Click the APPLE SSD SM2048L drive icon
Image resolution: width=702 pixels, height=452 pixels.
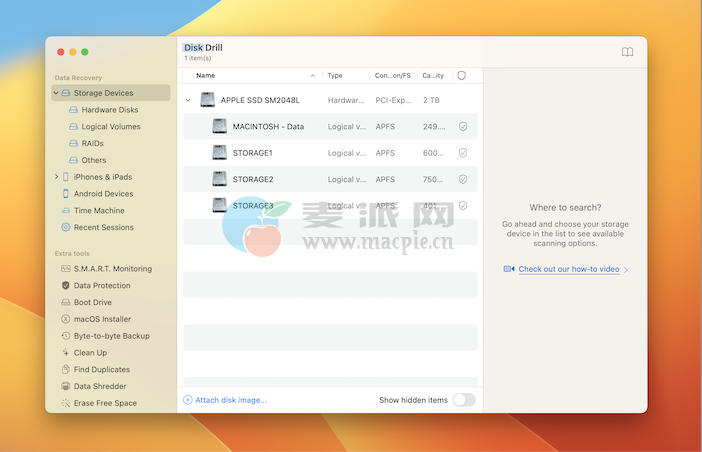(x=208, y=99)
